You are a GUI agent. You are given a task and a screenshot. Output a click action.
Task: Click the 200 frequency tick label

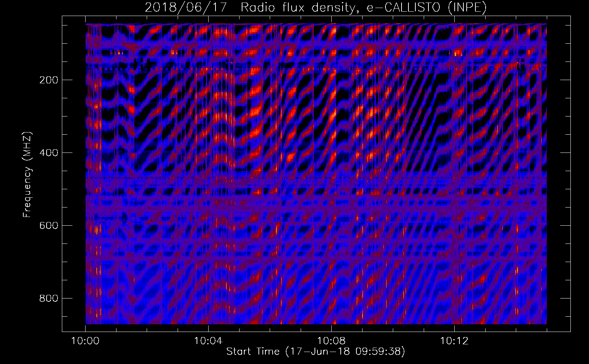click(x=49, y=80)
